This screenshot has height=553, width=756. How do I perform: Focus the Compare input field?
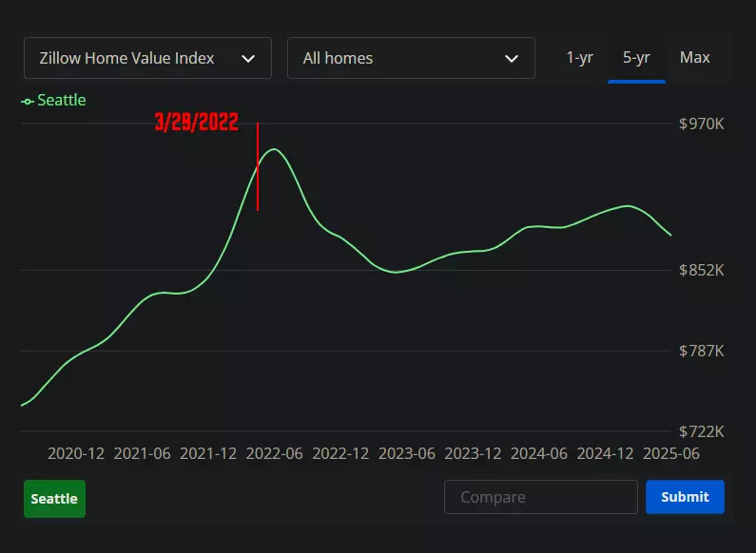pyautogui.click(x=541, y=497)
